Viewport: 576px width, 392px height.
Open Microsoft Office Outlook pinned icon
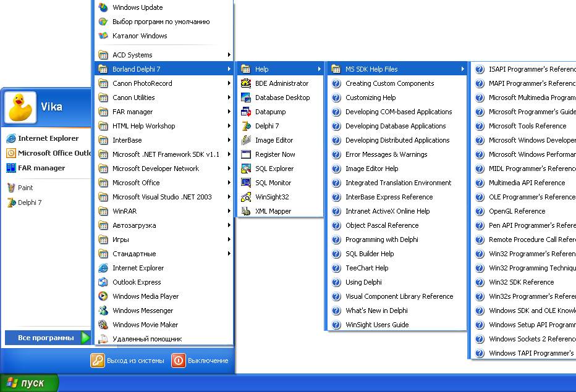click(x=11, y=153)
